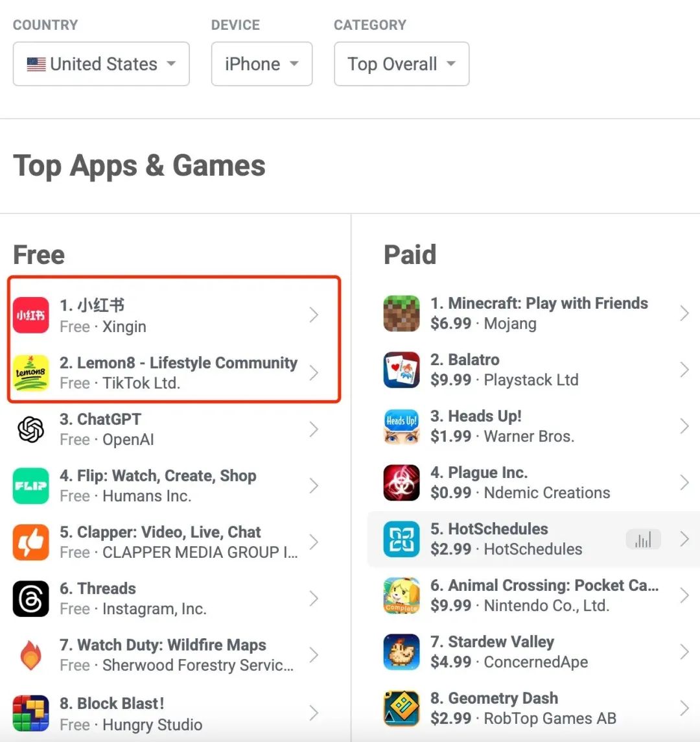The image size is (700, 742).
Task: Click the Watch Duty flame icon
Action: [30, 655]
